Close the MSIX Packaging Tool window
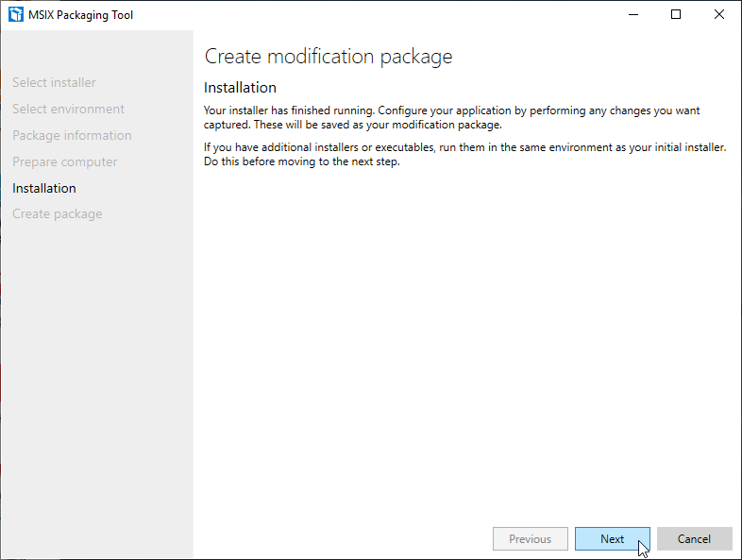742x560 pixels. pyautogui.click(x=719, y=14)
